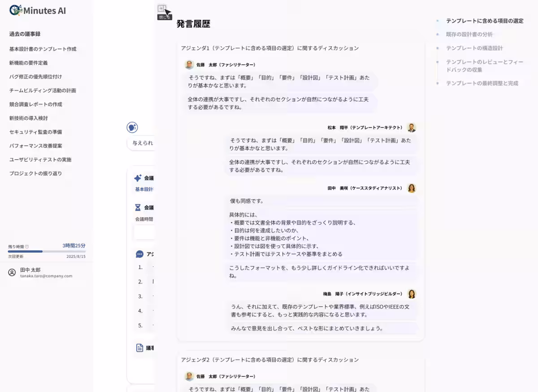The image size is (538, 392).
Task: Open 基本設計書のテンプレート作成 from past minutes
Action: pos(43,49)
